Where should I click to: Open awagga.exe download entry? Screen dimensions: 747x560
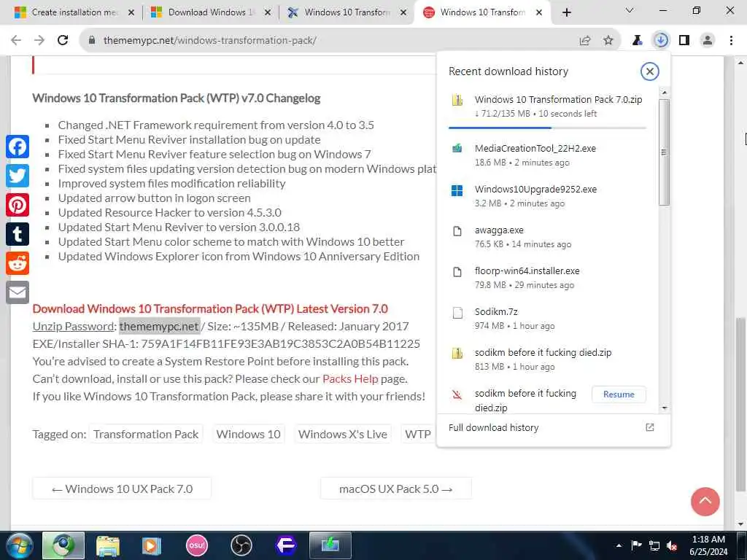[x=547, y=237]
